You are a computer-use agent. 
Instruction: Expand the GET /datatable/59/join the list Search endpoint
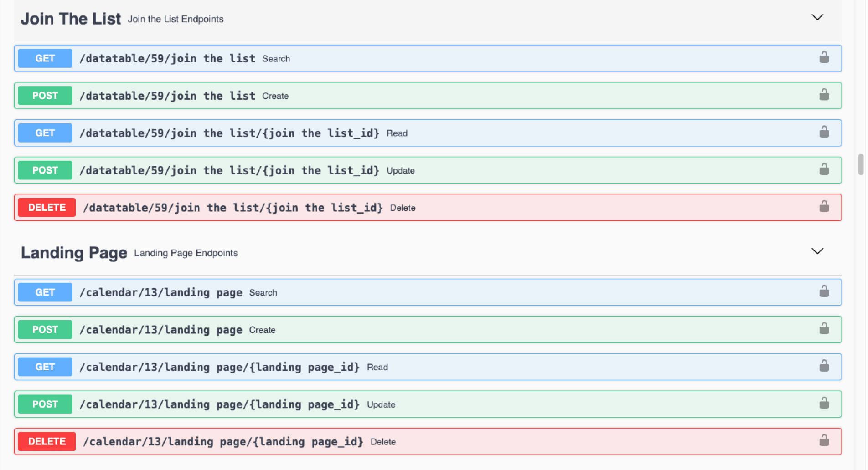coord(428,58)
